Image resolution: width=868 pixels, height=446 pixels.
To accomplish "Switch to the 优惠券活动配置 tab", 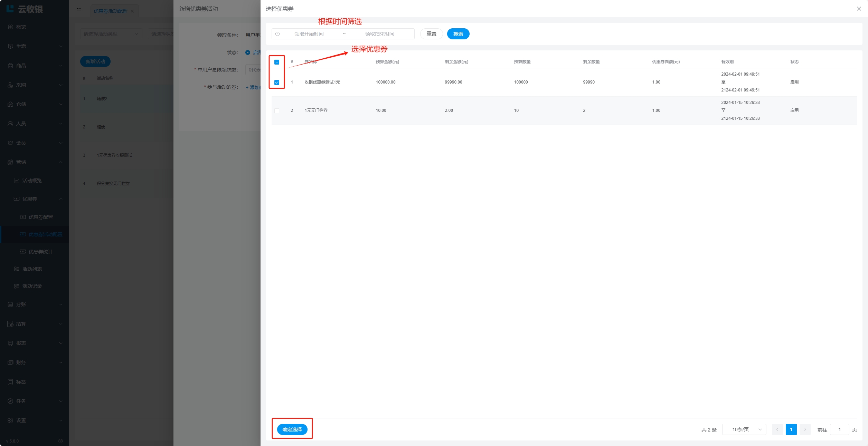I will pyautogui.click(x=110, y=11).
